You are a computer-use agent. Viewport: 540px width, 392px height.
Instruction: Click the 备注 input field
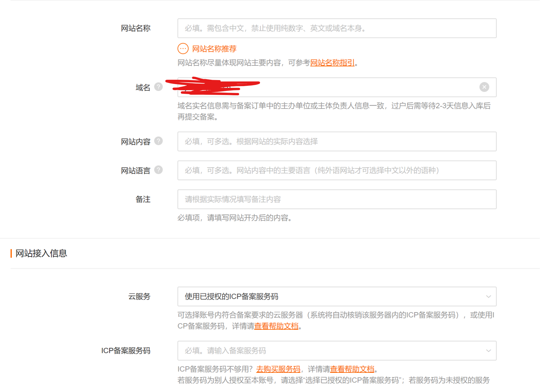click(x=337, y=199)
